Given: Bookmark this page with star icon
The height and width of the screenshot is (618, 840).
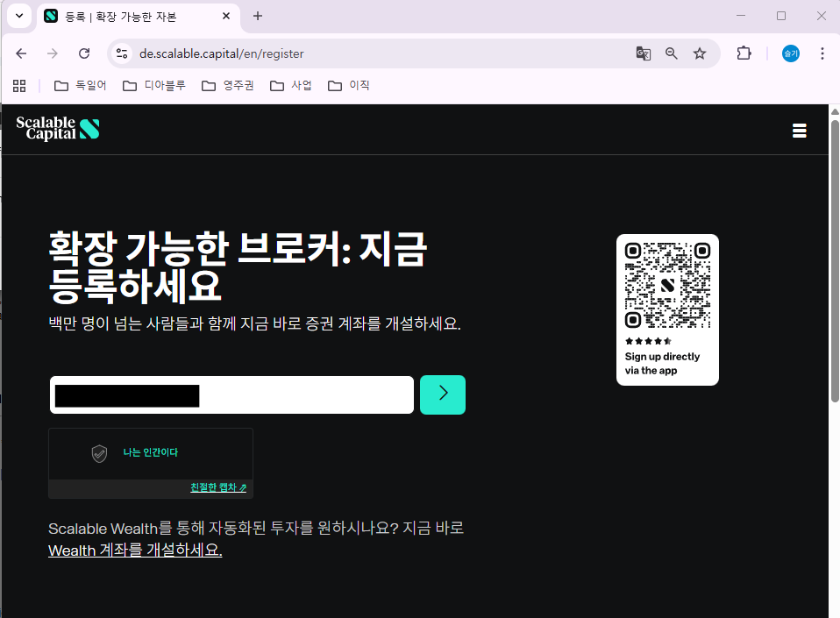Looking at the screenshot, I should (x=700, y=53).
